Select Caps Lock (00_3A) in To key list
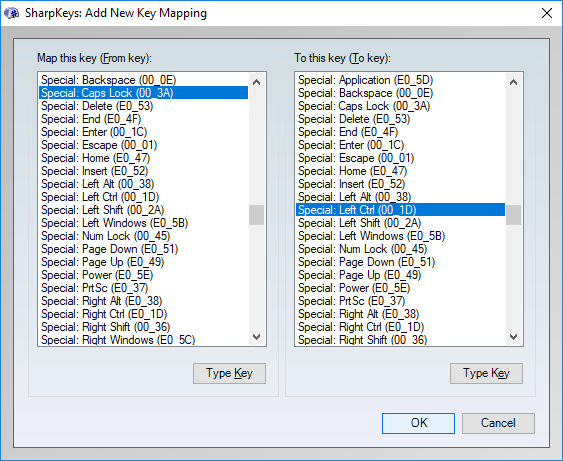The image size is (563, 461). coord(400,106)
